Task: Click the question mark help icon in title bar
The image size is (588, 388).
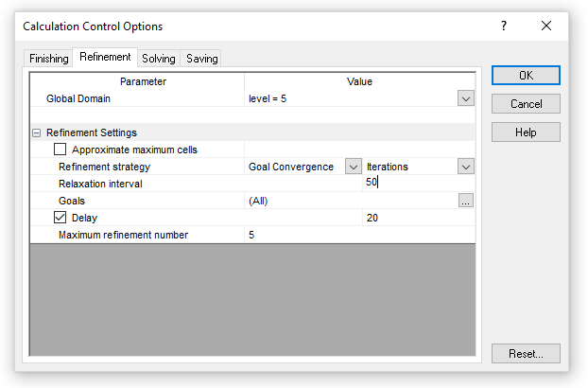Action: 504,26
